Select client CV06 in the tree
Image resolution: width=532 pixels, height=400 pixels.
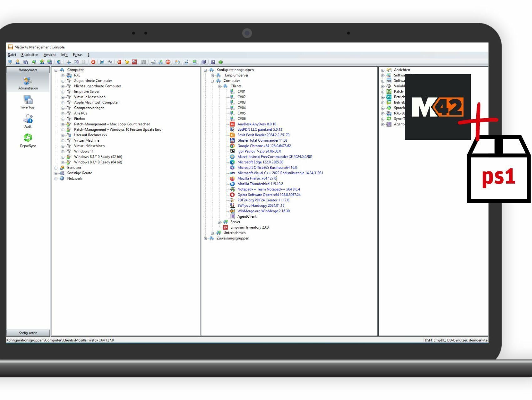click(241, 119)
